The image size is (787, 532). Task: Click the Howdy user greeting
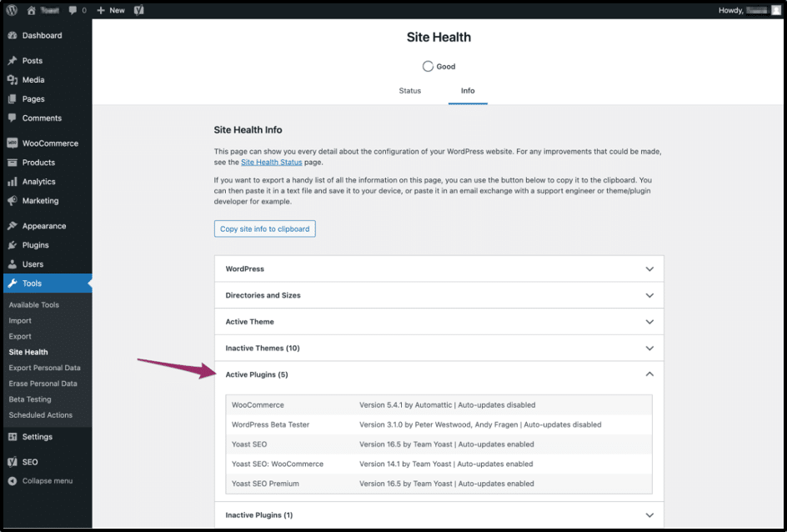pos(742,10)
